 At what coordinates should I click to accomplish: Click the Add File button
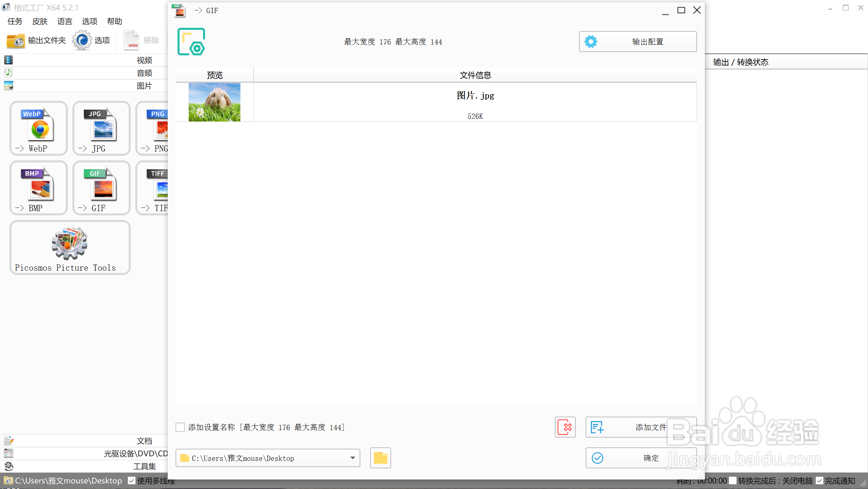coord(641,427)
